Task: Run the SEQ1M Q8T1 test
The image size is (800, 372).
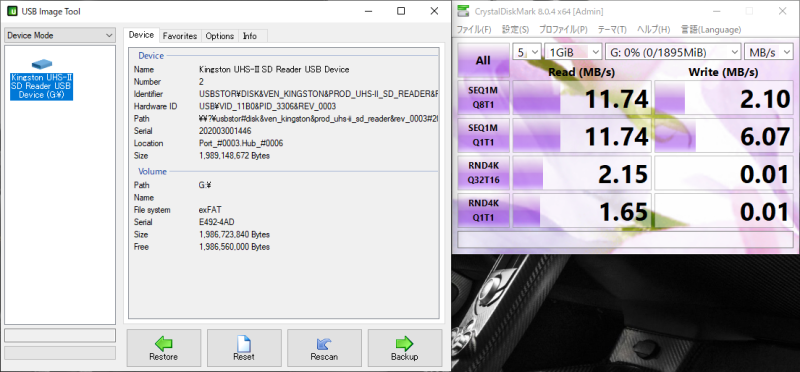Action: (483, 98)
